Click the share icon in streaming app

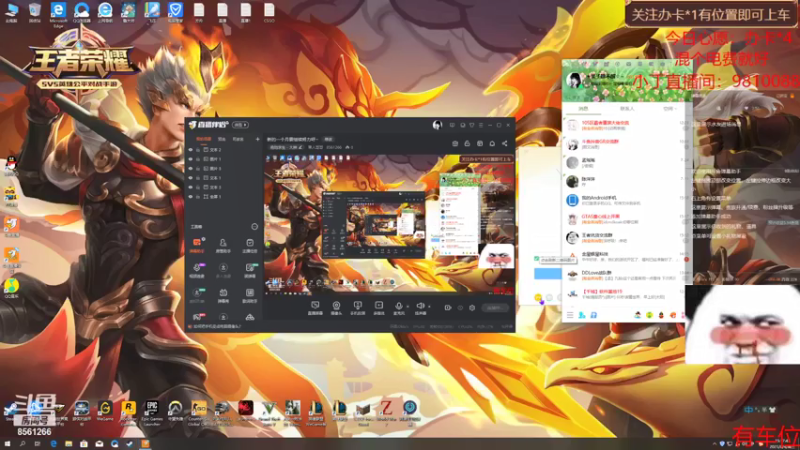coord(505,144)
